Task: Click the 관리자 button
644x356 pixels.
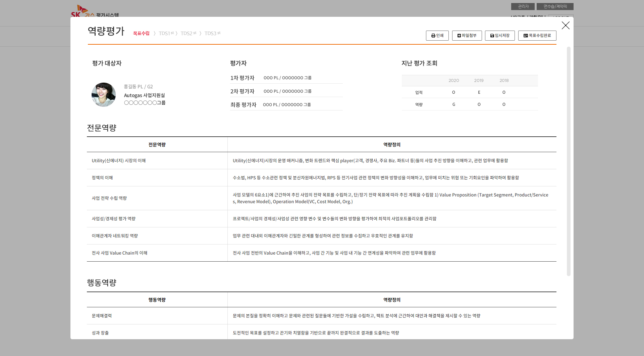Action: [x=523, y=6]
